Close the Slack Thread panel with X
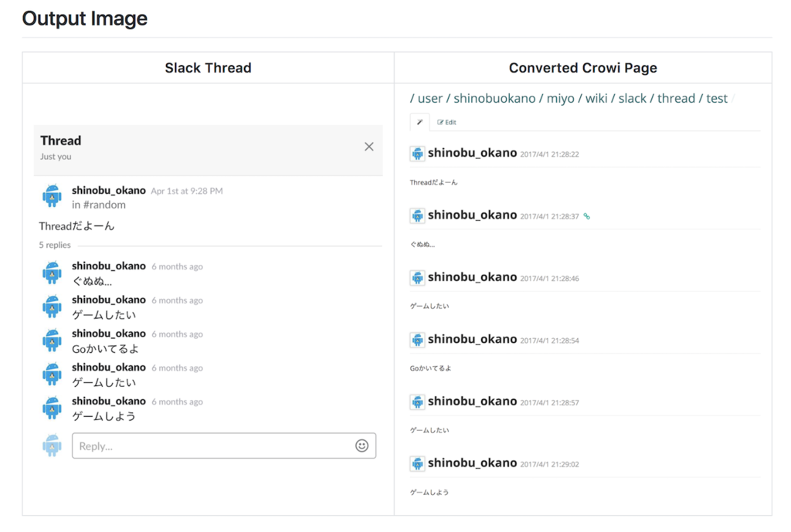Viewport: 791px width, 532px height. point(368,147)
